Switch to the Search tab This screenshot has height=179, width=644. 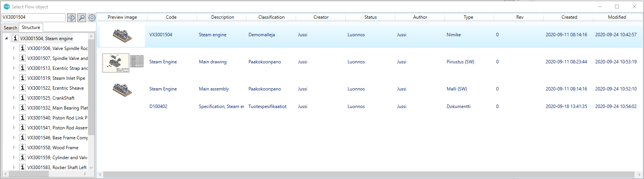(10, 28)
